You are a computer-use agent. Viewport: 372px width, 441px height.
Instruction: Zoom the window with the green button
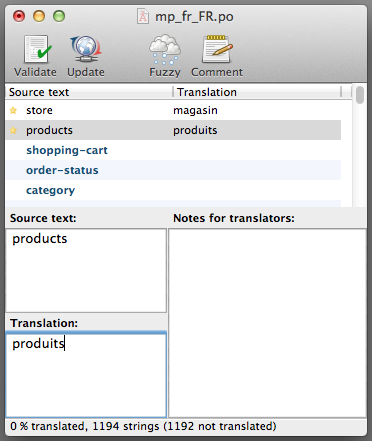coord(59,16)
